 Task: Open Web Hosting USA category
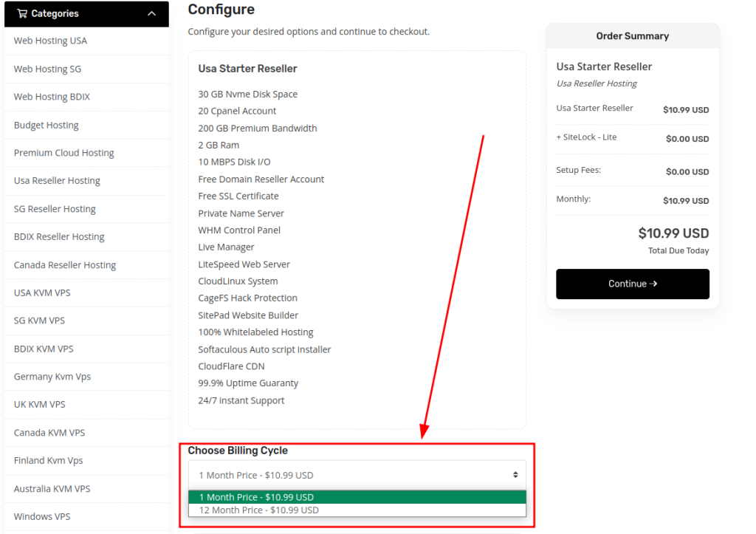click(50, 41)
